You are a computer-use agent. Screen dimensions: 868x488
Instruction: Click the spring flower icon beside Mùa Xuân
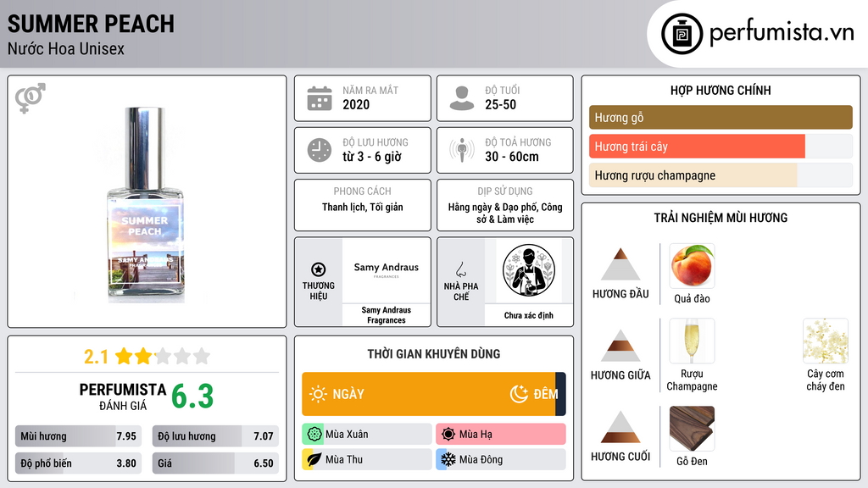pyautogui.click(x=314, y=435)
